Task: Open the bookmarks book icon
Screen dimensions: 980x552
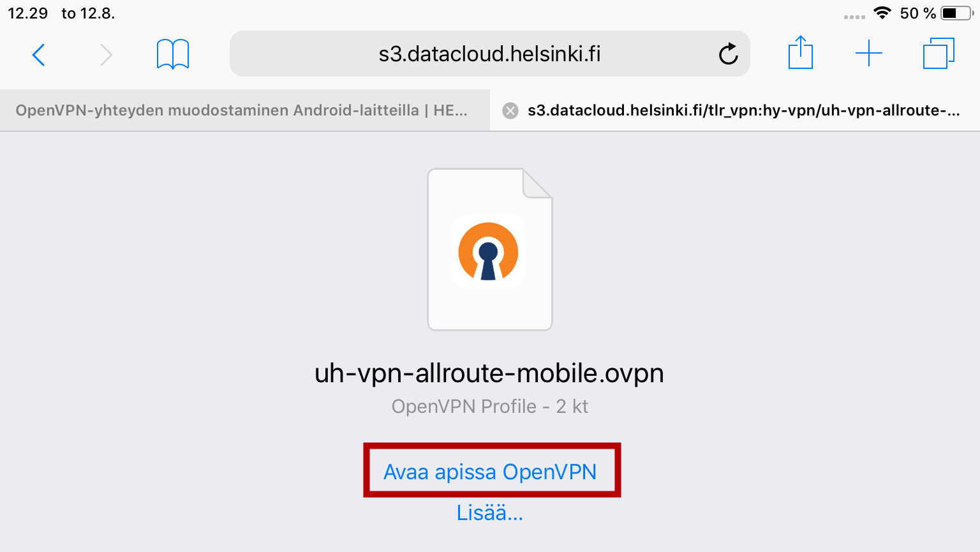Action: pos(173,54)
